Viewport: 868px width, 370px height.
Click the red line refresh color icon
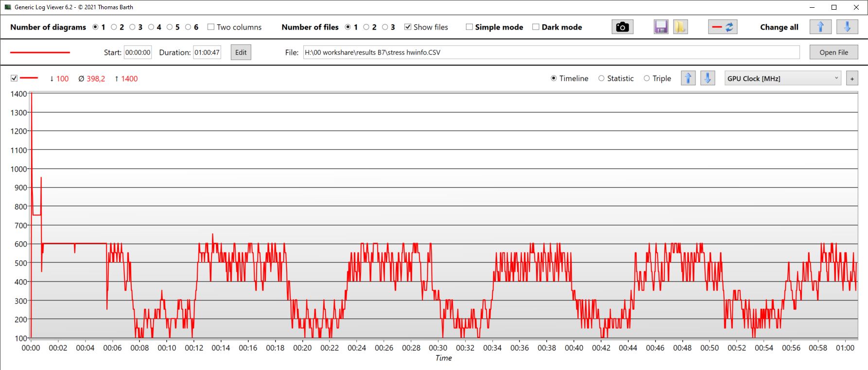pyautogui.click(x=723, y=27)
